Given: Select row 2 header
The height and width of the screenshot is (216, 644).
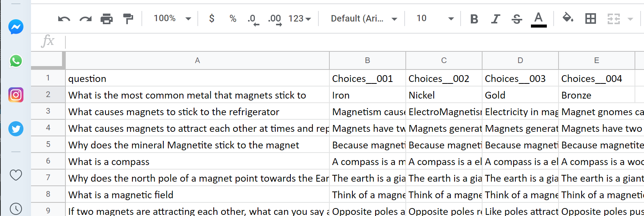Looking at the screenshot, I should point(48,94).
